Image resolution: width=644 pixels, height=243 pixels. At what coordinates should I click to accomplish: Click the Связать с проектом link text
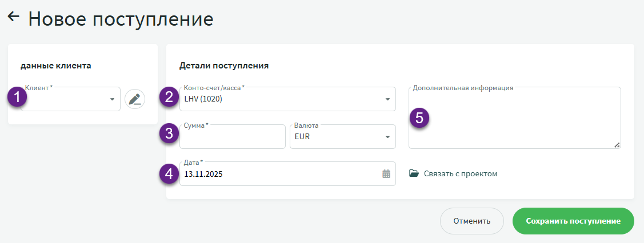(x=460, y=173)
